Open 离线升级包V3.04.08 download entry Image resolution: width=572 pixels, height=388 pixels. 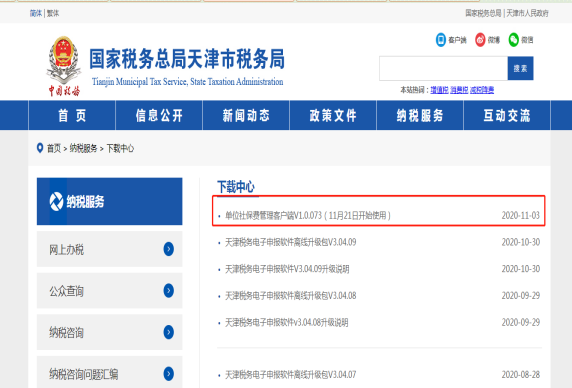point(290,296)
